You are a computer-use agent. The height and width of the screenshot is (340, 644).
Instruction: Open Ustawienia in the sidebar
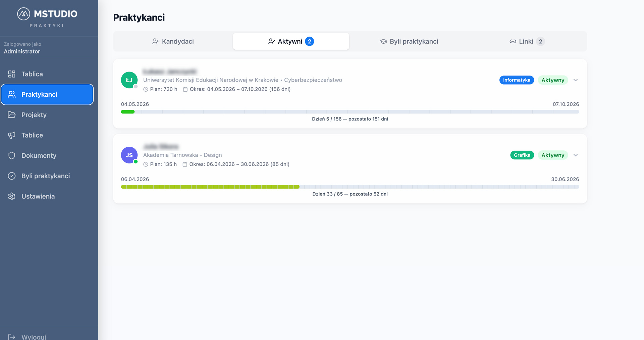47,196
